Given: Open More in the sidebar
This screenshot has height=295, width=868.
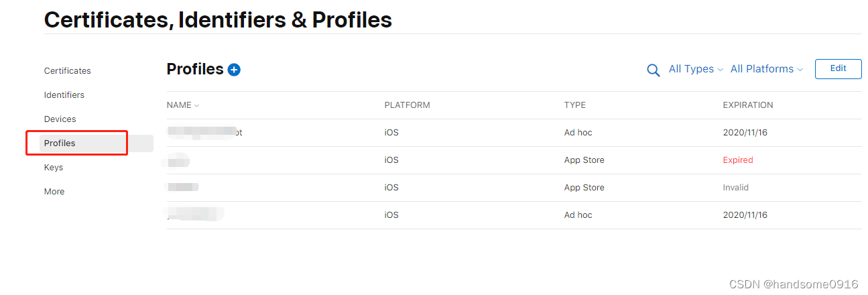Looking at the screenshot, I should [x=54, y=192].
